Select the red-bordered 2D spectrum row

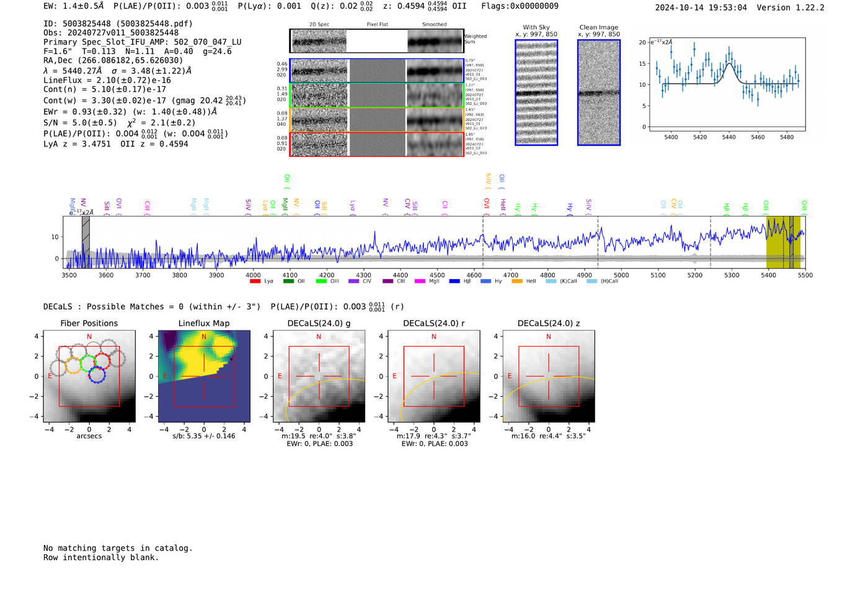[x=377, y=144]
